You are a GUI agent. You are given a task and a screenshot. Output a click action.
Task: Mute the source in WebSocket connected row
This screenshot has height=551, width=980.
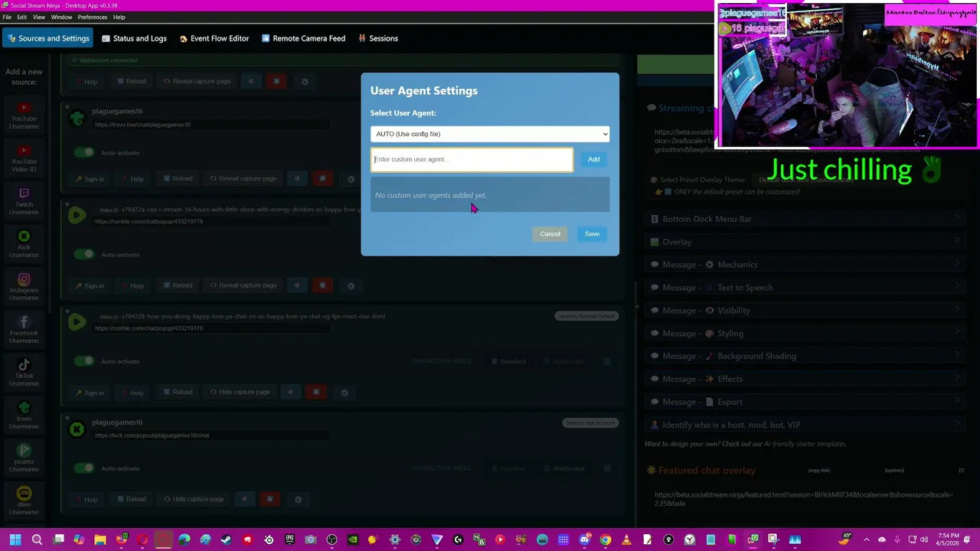coord(250,82)
